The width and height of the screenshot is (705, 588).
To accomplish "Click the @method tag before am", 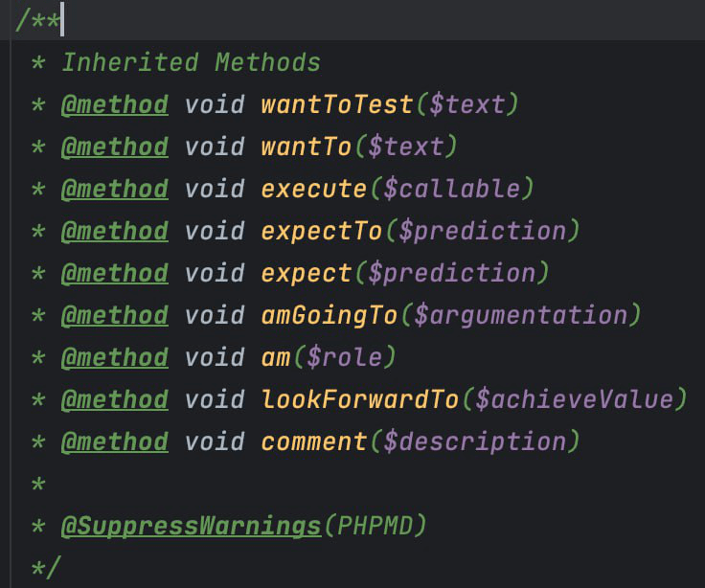I will tap(114, 357).
